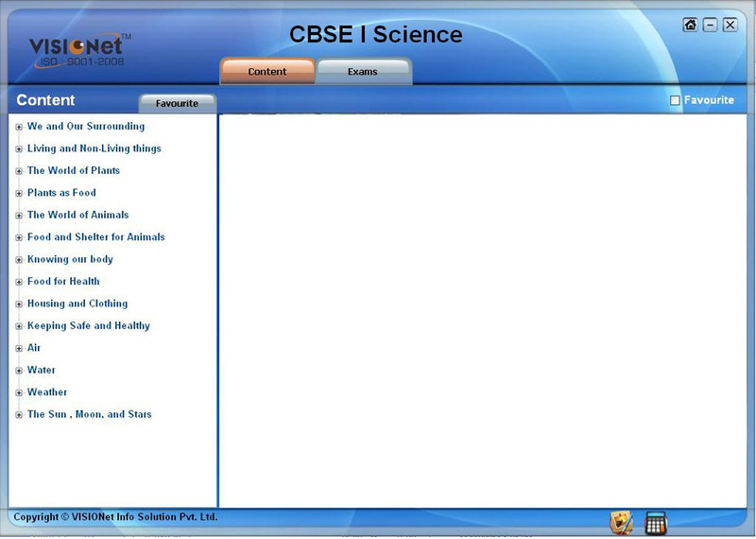Select Living and Non-Living things
756x539 pixels.
[x=94, y=148]
